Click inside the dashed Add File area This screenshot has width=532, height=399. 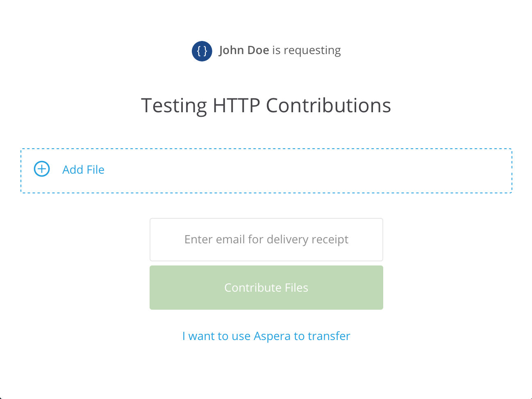(266, 170)
